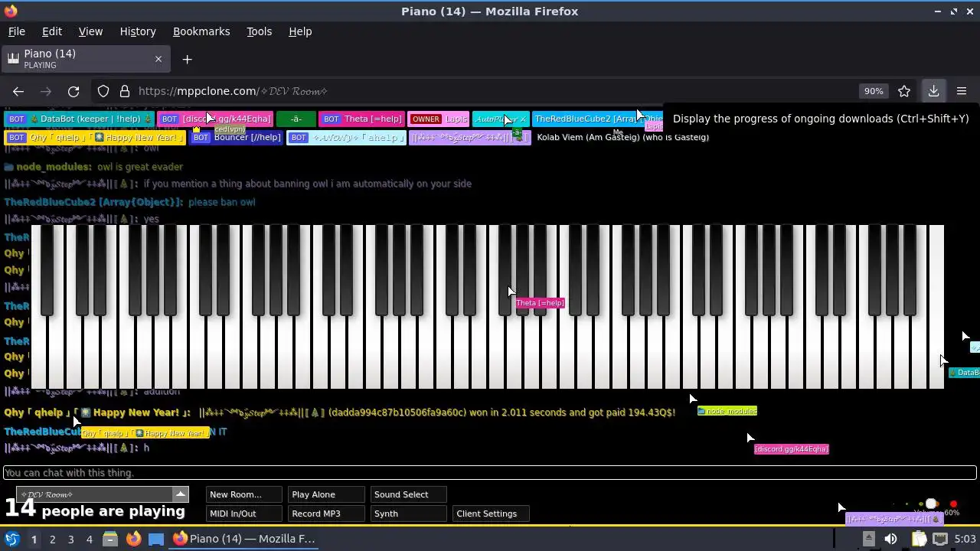Click the Bouncer [//help] bot tag

[237, 137]
